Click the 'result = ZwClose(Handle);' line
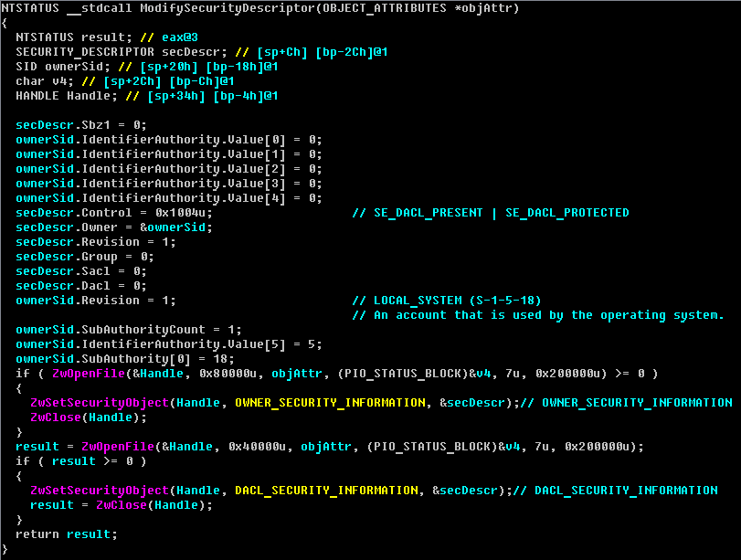Image resolution: width=741 pixels, height=560 pixels. coord(122,506)
